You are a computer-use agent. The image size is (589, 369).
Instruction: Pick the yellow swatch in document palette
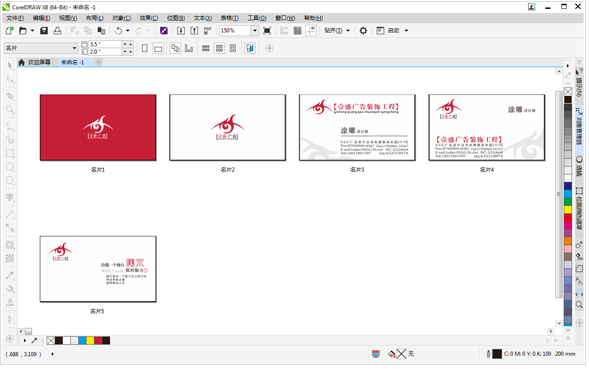tap(90, 341)
